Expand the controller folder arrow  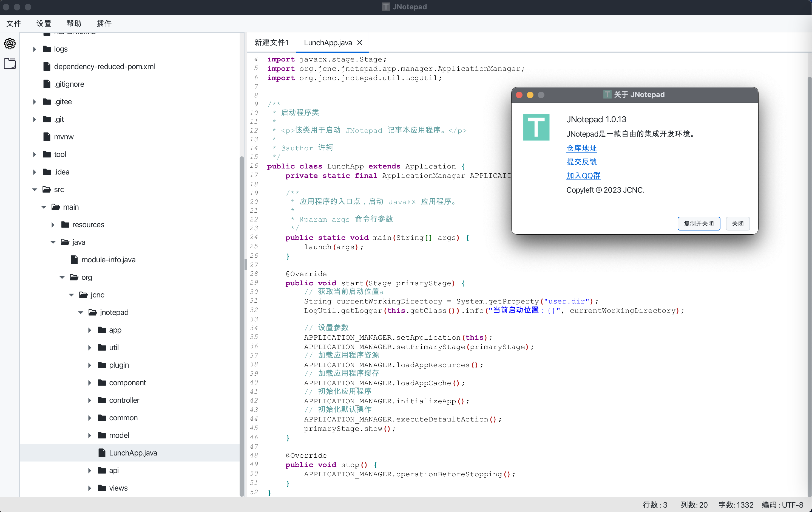tap(89, 400)
